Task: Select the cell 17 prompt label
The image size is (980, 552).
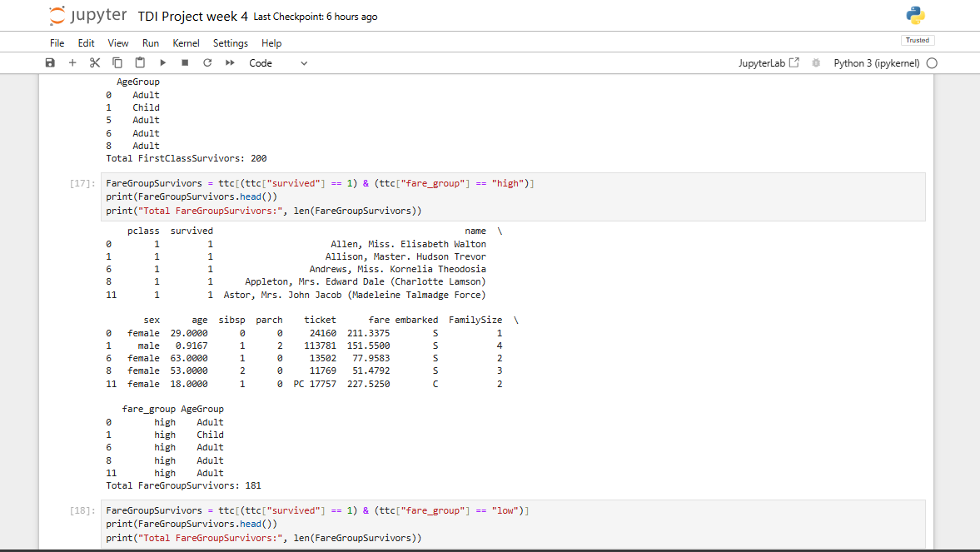Action: point(82,183)
